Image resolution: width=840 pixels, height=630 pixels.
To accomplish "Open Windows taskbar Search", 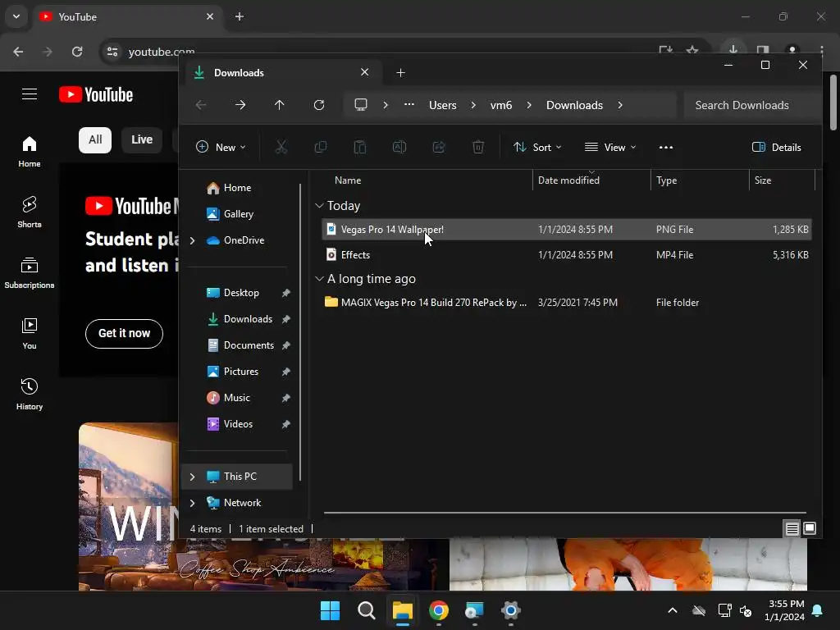I will 367,610.
